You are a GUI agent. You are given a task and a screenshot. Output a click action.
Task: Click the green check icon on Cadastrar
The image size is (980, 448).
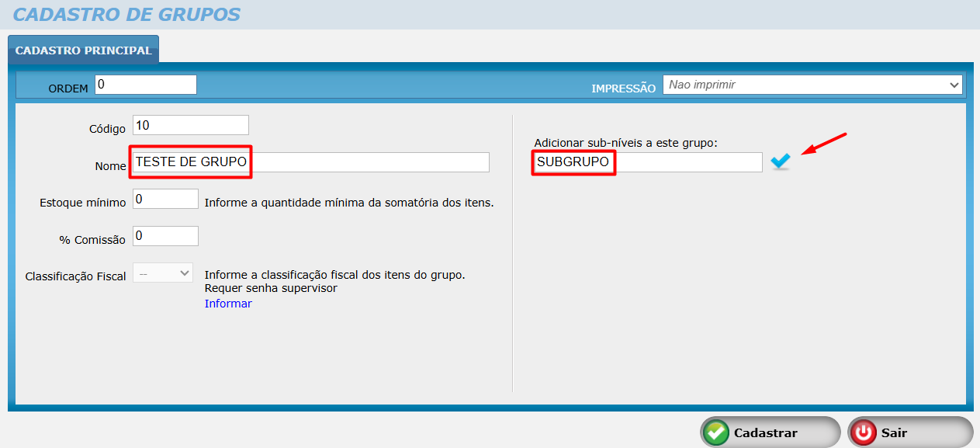tap(716, 432)
